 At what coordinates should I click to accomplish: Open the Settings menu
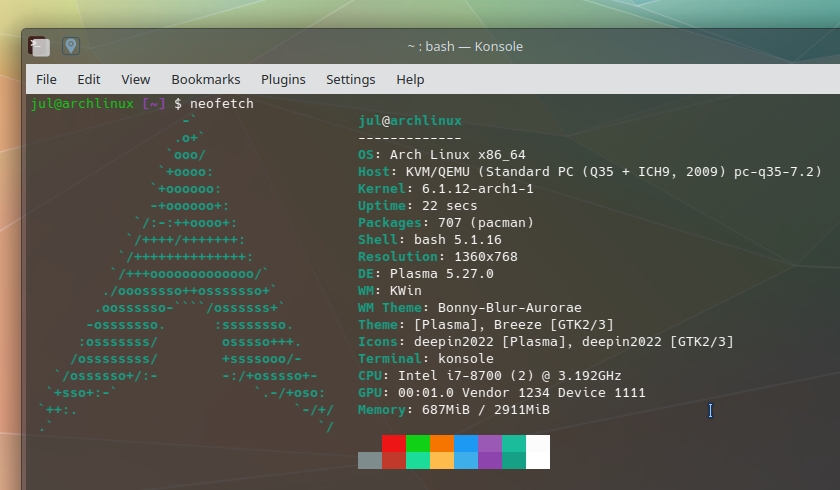(x=350, y=80)
